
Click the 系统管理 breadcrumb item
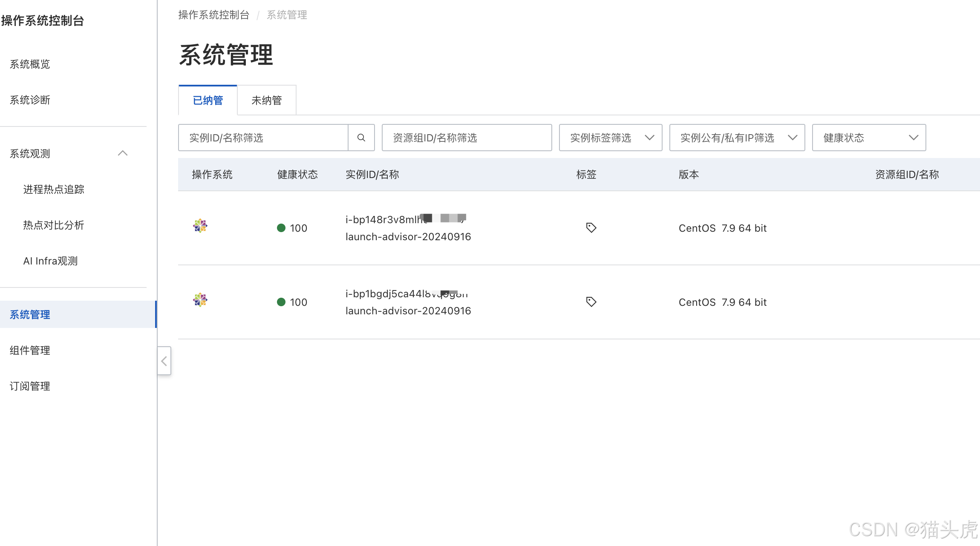click(287, 15)
